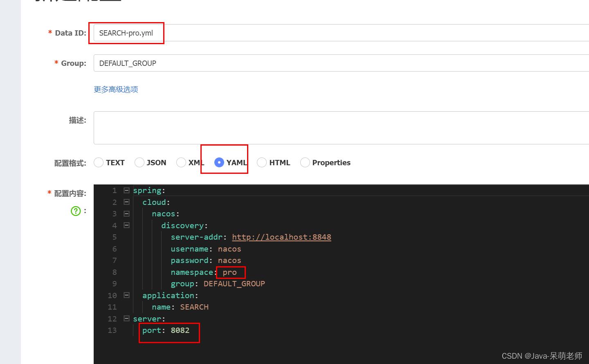589x364 pixels.
Task: Click the username: nacos line in editor
Action: coord(206,249)
